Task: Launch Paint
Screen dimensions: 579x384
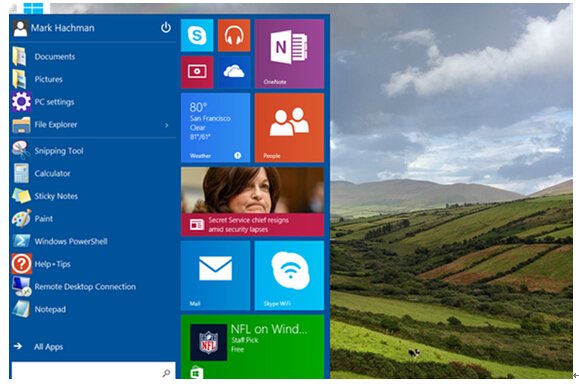Action: point(93,219)
